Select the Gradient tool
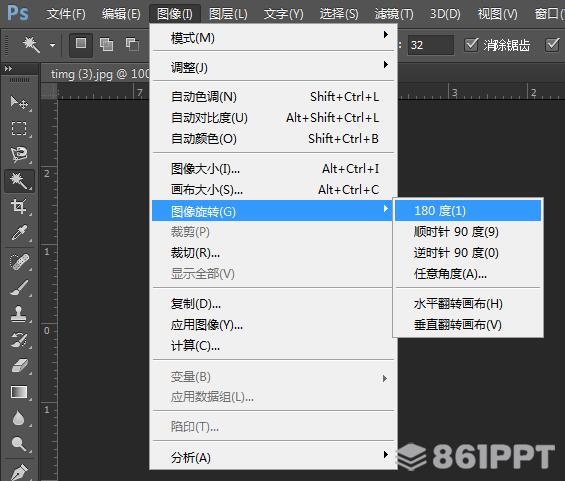Image resolution: width=565 pixels, height=481 pixels. 19,392
